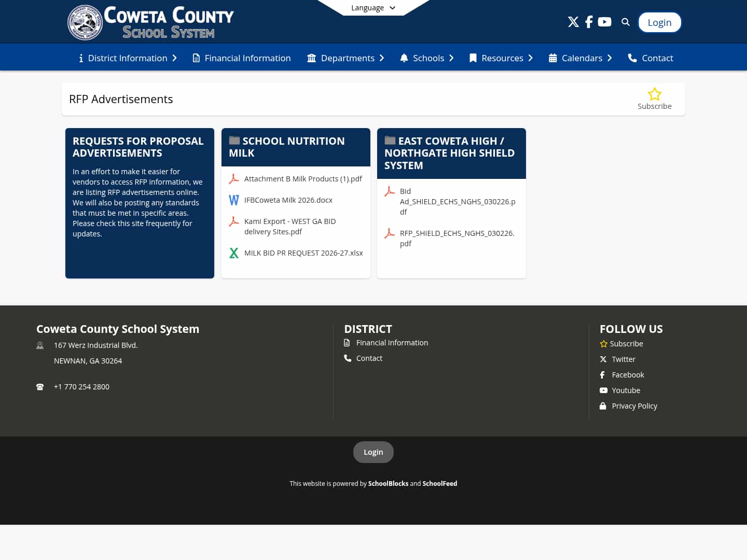Click the Excel icon for MILK BID PR REQUEST

(234, 253)
